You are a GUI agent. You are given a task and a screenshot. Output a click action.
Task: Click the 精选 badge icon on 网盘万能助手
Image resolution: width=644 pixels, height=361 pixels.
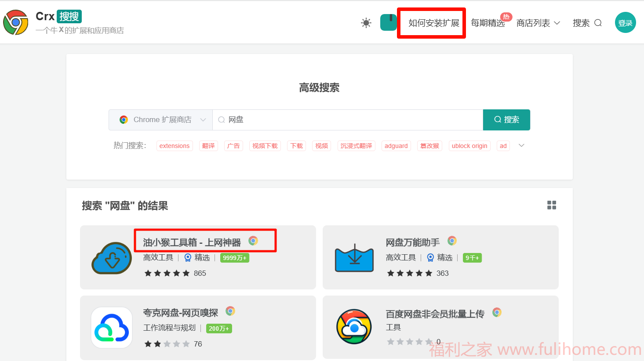[x=430, y=257]
